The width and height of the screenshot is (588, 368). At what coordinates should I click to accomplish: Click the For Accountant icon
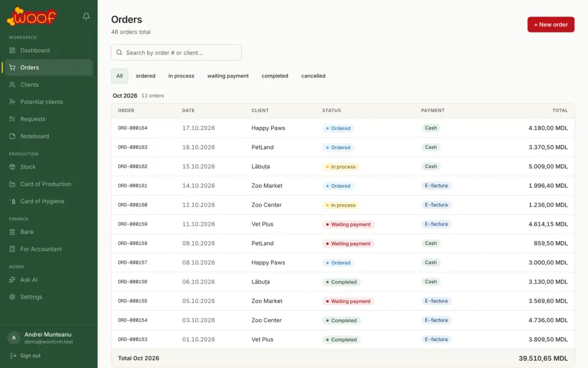pyautogui.click(x=12, y=249)
